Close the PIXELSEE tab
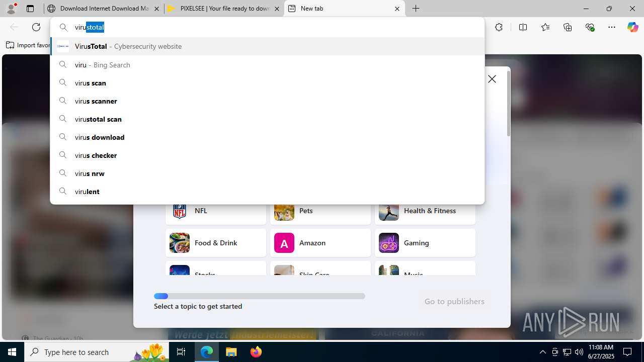644x362 pixels. pyautogui.click(x=277, y=9)
